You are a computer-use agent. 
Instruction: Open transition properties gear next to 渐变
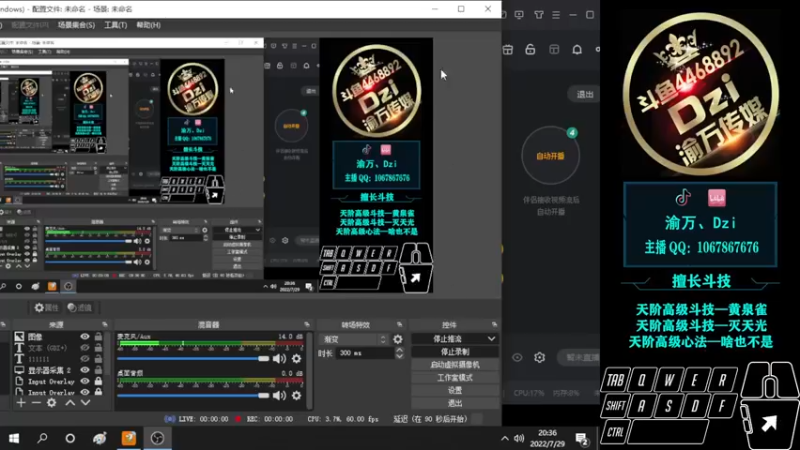[398, 339]
